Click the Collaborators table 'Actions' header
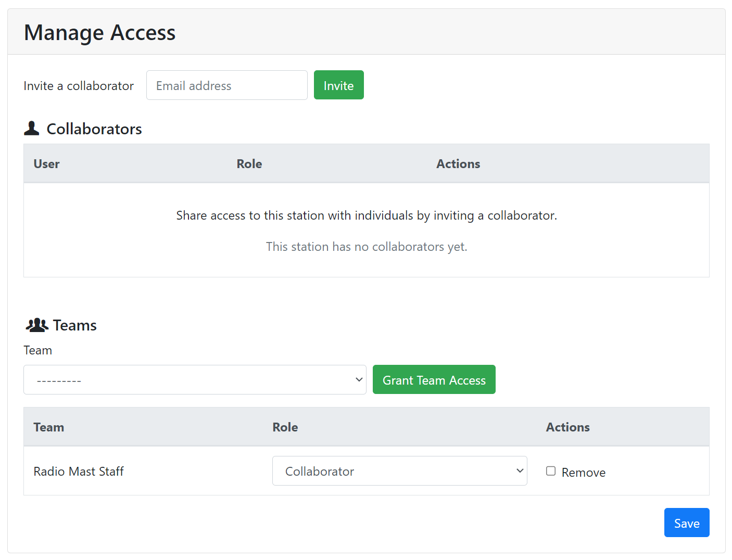Viewport: 732px width, 560px height. click(458, 164)
